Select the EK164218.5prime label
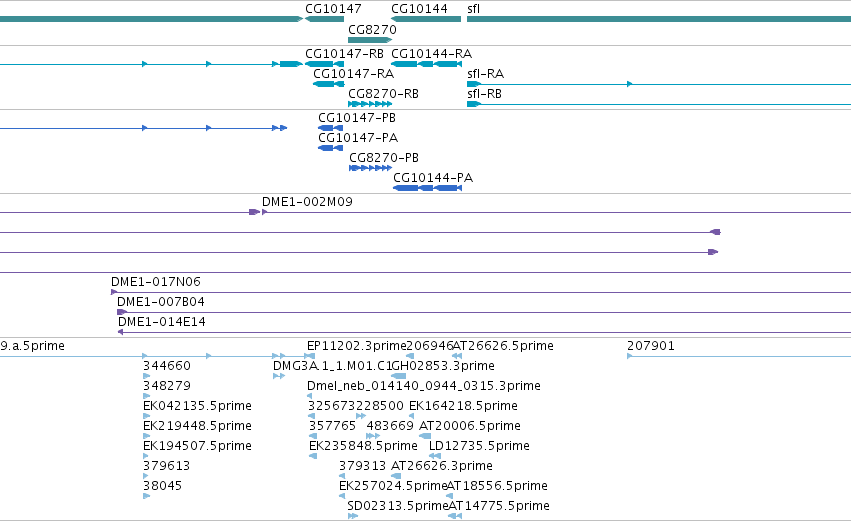This screenshot has height=521, width=851. coord(463,406)
